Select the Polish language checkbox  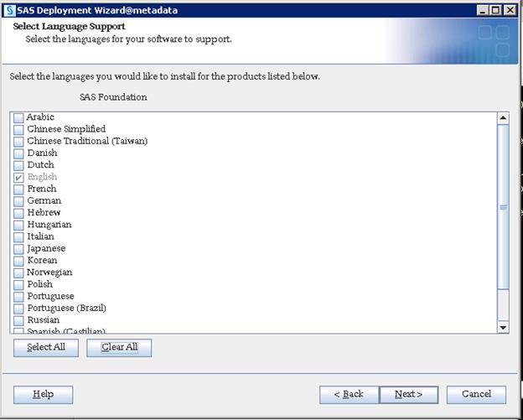(18, 285)
